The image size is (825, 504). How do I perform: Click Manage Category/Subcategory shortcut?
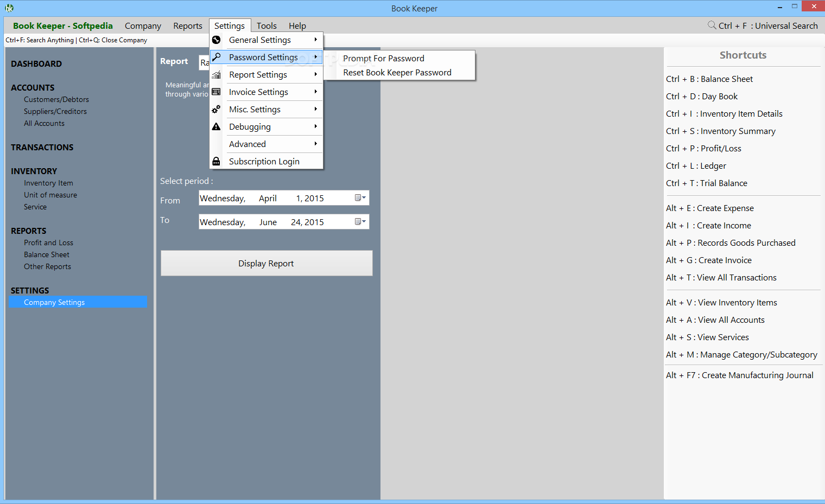[x=741, y=354]
